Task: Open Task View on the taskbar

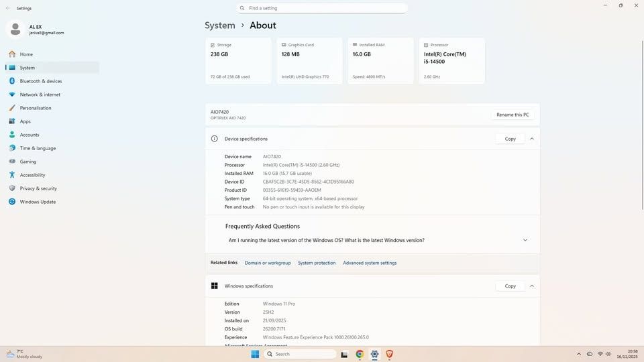Action: coord(344,354)
